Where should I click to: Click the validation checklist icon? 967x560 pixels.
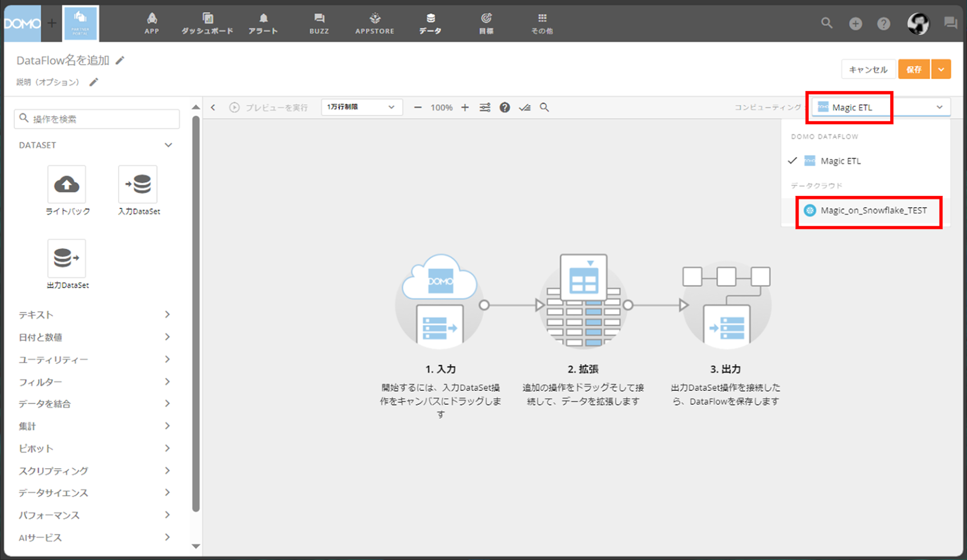(525, 107)
